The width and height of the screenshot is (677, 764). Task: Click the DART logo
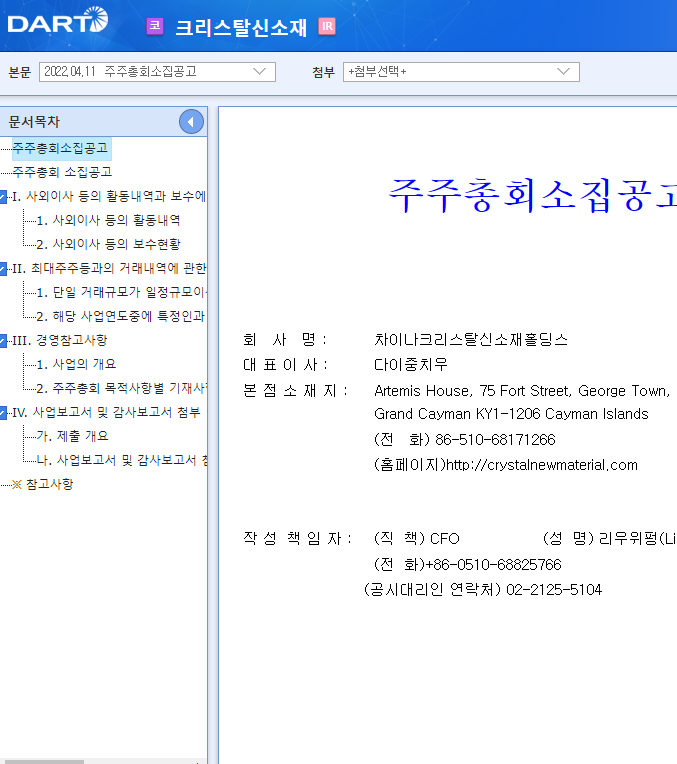58,20
